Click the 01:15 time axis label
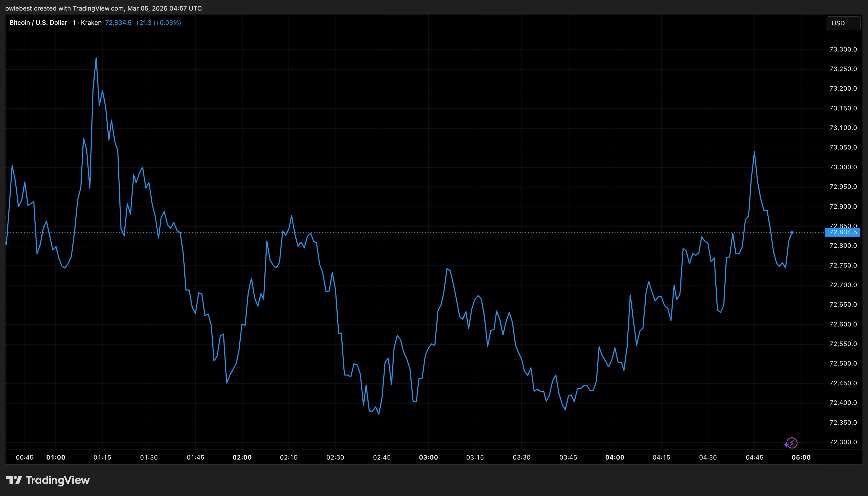 click(x=102, y=457)
